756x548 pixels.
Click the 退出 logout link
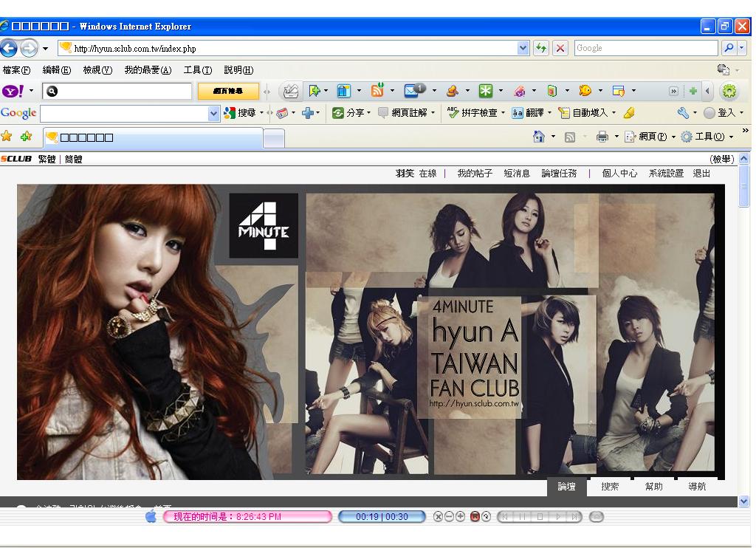click(x=701, y=173)
